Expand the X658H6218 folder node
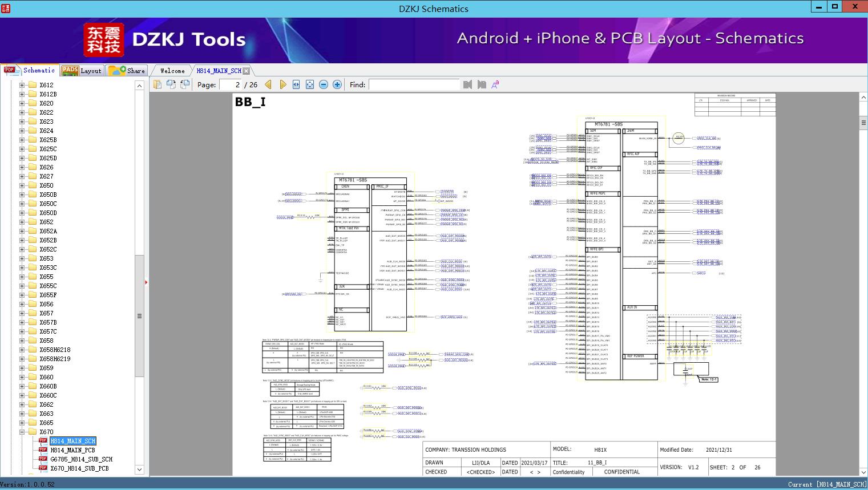The image size is (868, 490). (x=22, y=350)
